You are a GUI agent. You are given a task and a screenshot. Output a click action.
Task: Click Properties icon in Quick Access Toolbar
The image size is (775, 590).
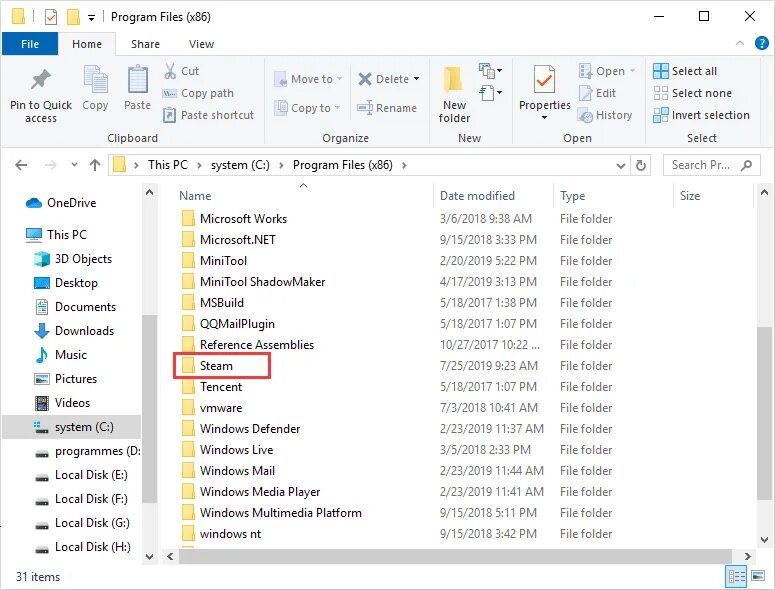click(50, 17)
